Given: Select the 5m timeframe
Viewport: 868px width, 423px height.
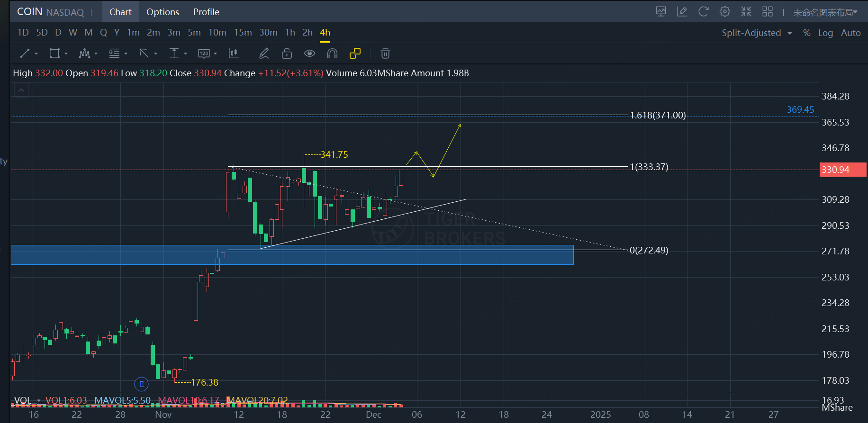Looking at the screenshot, I should click(194, 33).
